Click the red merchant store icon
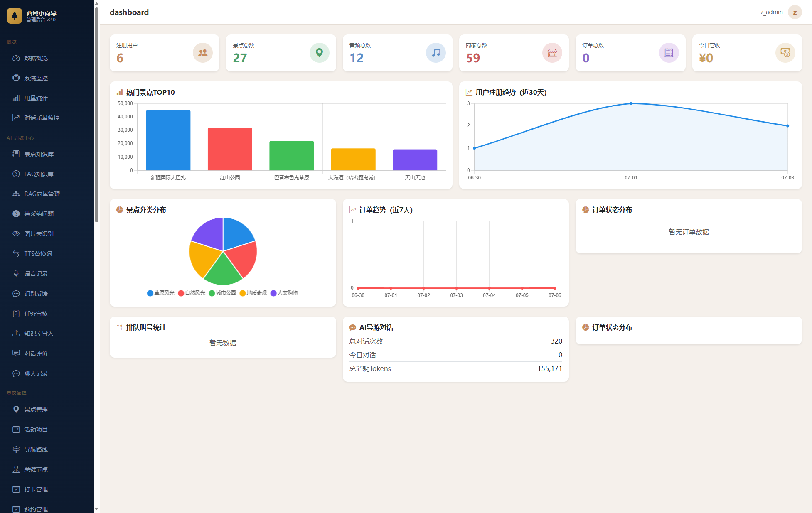This screenshot has height=513, width=812. (552, 53)
